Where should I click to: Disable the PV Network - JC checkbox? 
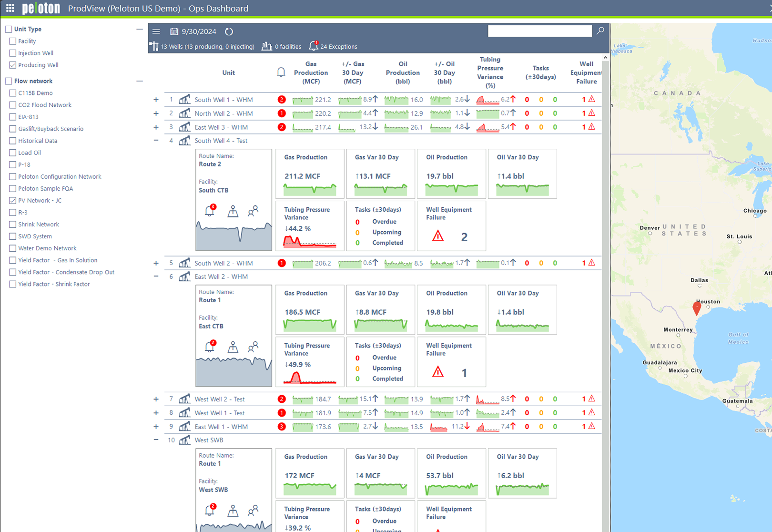12,200
